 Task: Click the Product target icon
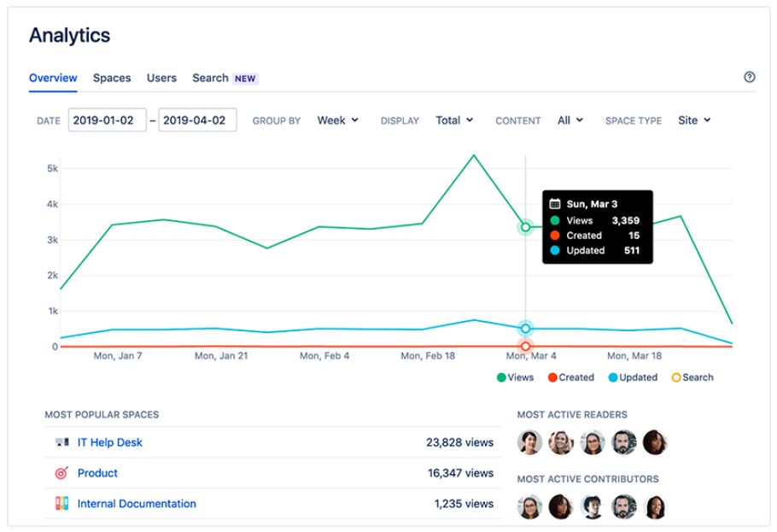point(61,472)
